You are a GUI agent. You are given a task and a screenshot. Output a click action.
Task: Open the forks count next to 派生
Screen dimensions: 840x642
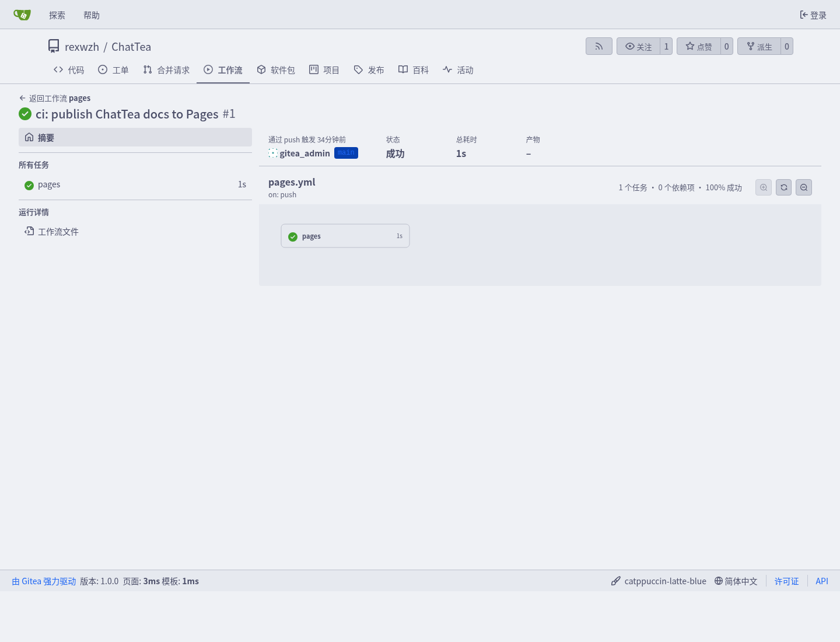click(787, 46)
